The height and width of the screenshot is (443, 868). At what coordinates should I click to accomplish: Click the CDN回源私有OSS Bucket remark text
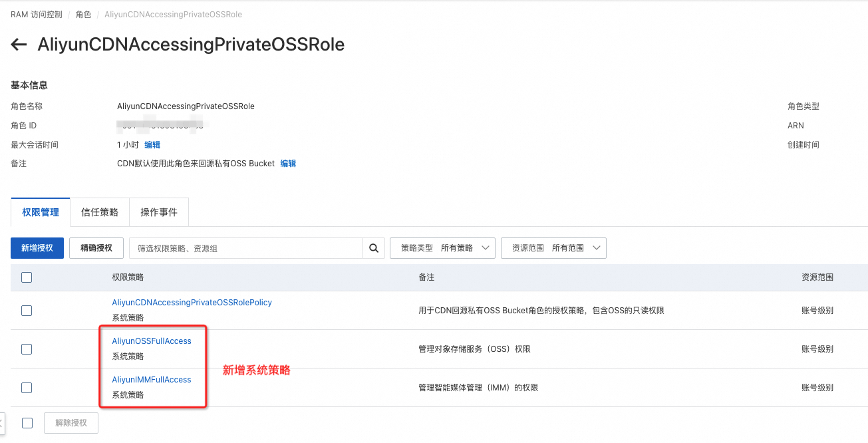tap(541, 310)
